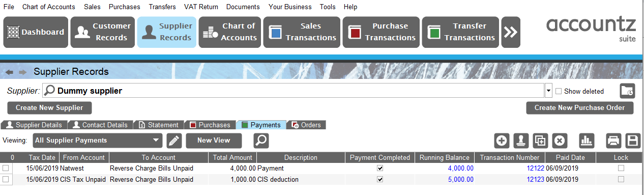This screenshot has height=195, width=644.
Task: Edit the current view with the pencil icon
Action: [x=174, y=141]
